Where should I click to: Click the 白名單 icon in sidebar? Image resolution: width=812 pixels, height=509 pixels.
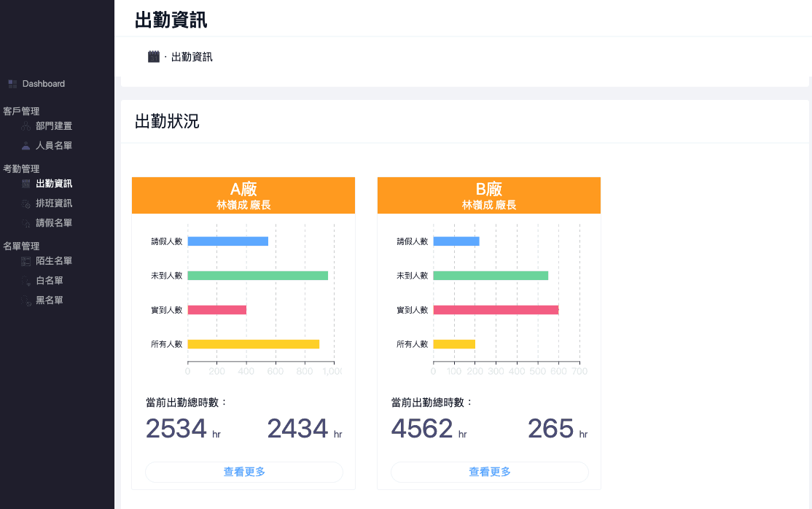[x=26, y=281]
